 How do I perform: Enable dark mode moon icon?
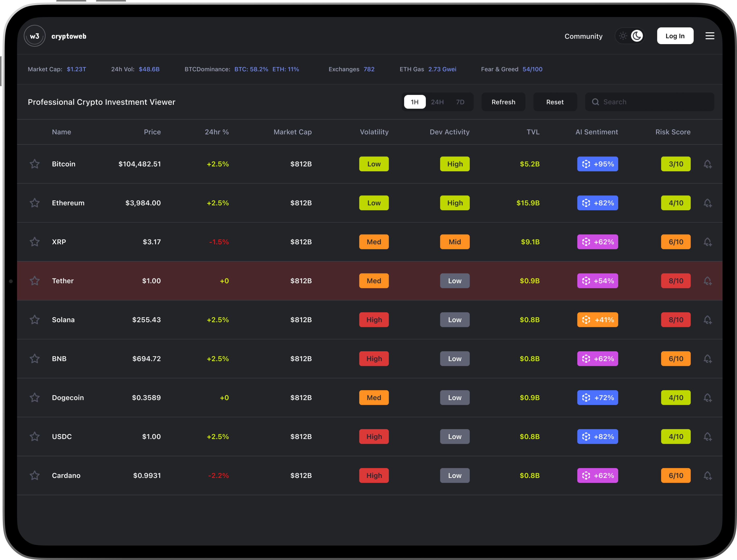click(x=637, y=36)
